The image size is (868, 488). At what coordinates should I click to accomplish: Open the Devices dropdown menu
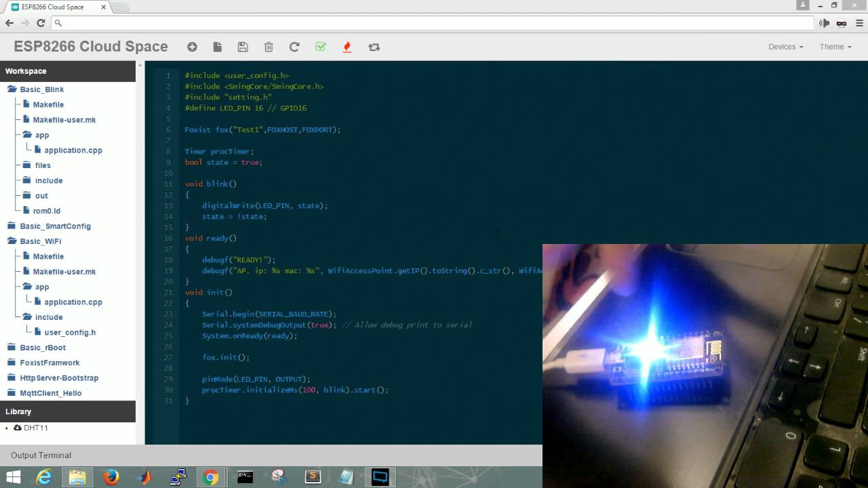click(x=785, y=47)
